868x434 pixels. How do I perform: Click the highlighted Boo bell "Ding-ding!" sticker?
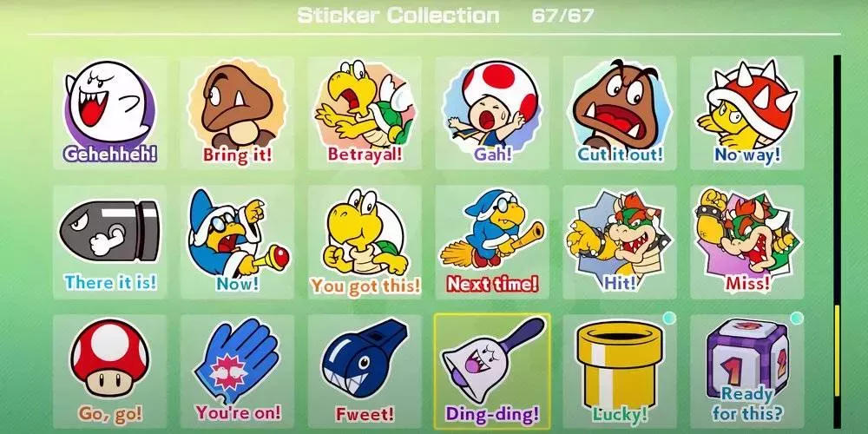[x=492, y=372]
